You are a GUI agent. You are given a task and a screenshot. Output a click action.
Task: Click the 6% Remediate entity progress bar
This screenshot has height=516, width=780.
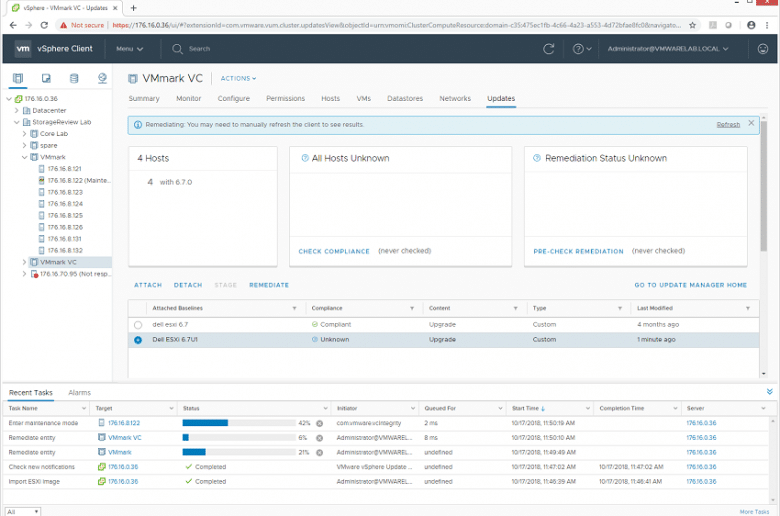(x=239, y=438)
